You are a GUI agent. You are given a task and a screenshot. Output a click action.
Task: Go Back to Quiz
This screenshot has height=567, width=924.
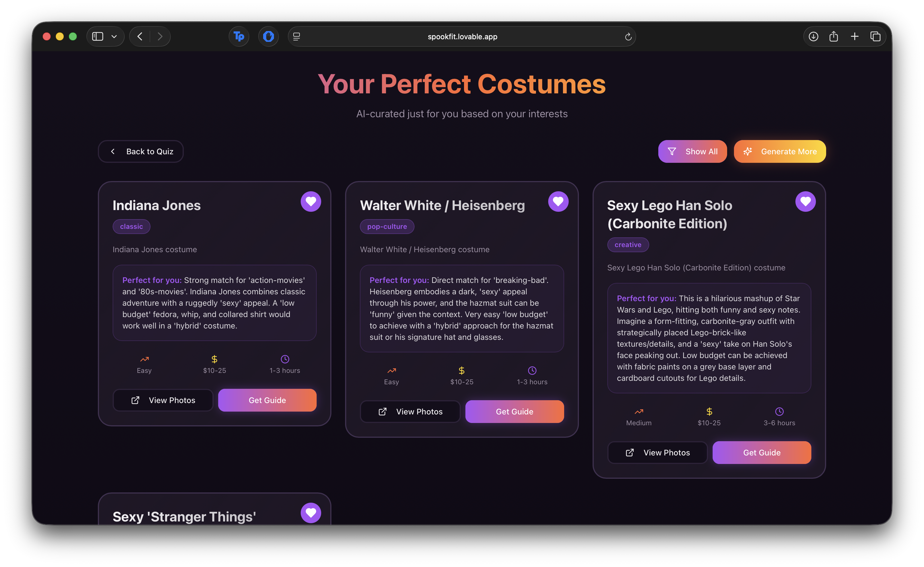point(141,152)
